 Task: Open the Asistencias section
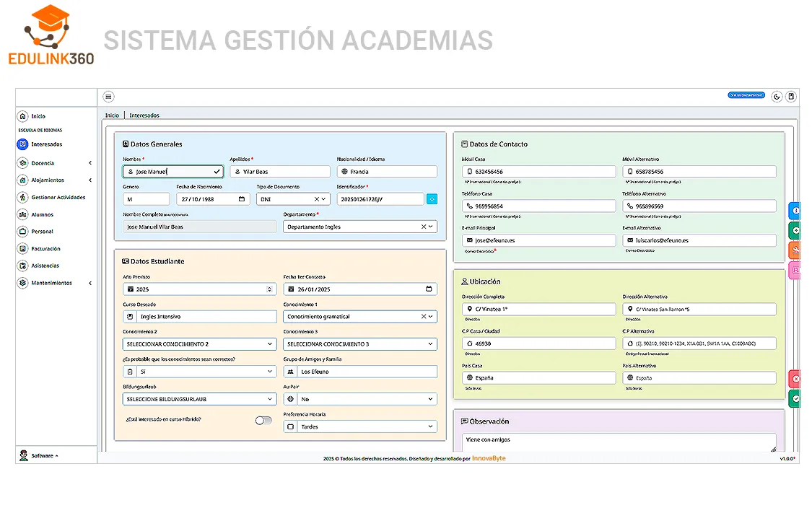38,266
